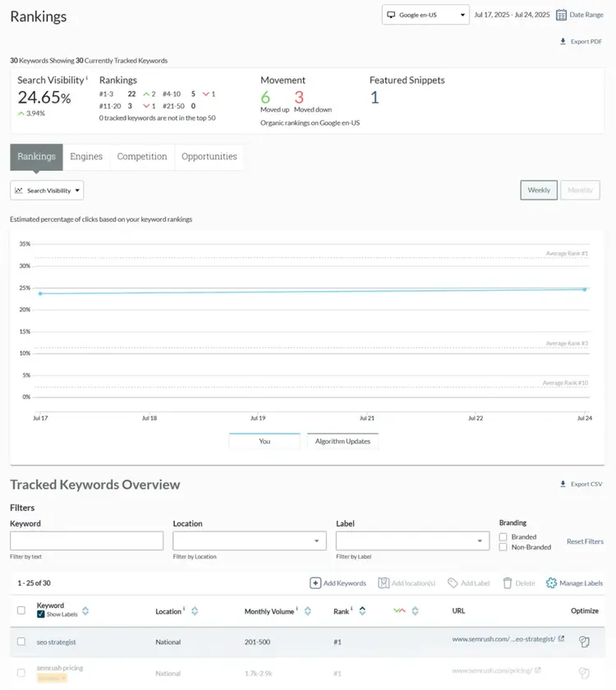The height and width of the screenshot is (690, 616).
Task: Select the Weekly view button
Action: [539, 190]
